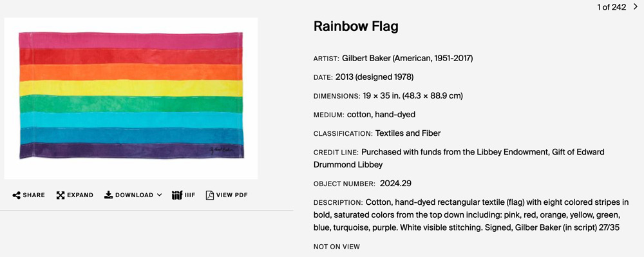Click the green stripe of the flag
The width and height of the screenshot is (644, 257).
coord(131,104)
